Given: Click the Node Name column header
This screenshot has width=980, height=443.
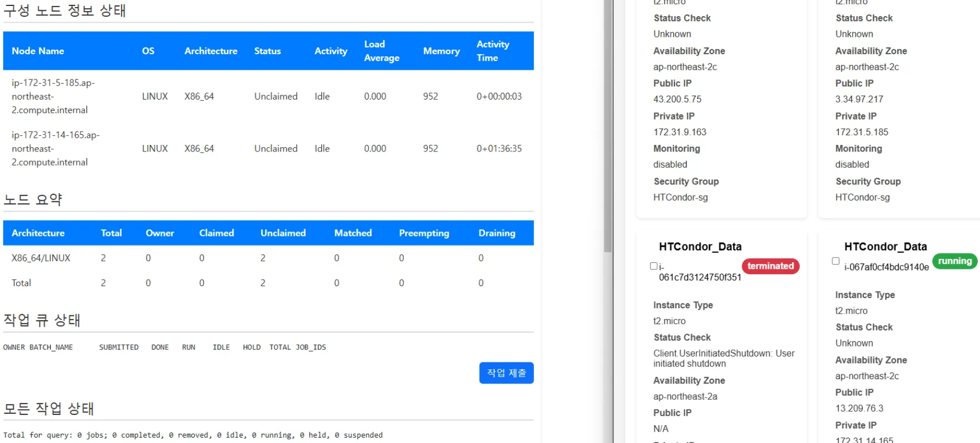Looking at the screenshot, I should coord(38,51).
